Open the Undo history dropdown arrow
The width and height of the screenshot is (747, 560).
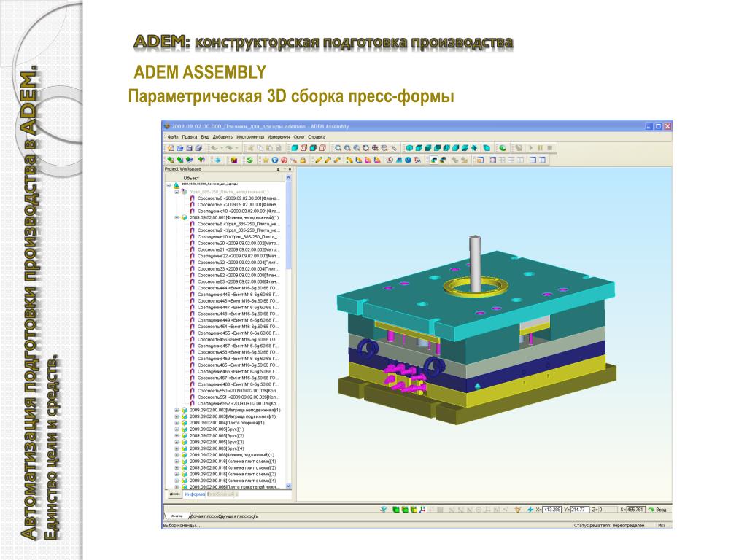pyautogui.click(x=222, y=148)
